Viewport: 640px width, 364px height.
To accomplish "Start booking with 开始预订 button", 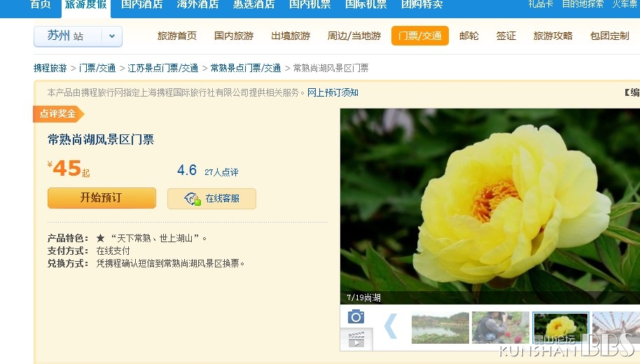I will coord(102,198).
